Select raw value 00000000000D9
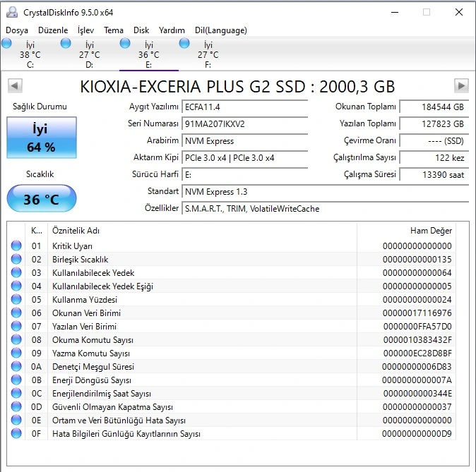Screen dimensions: 476x472 [417, 434]
